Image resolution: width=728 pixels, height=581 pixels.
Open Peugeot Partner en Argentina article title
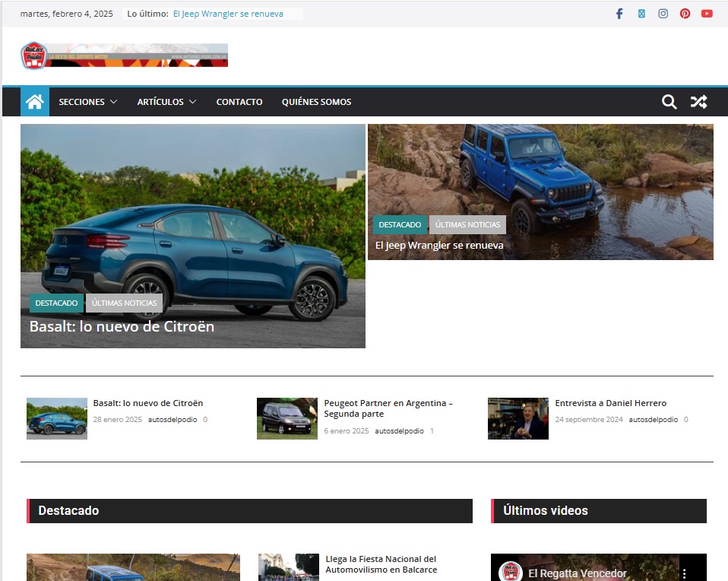click(388, 408)
